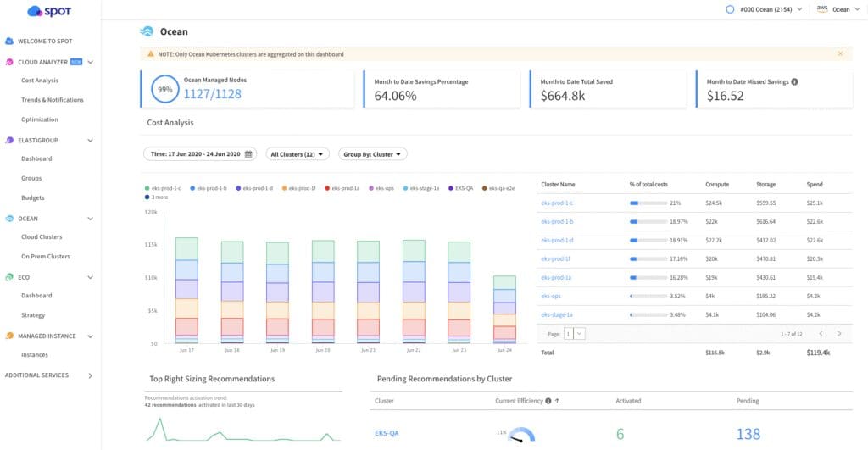The width and height of the screenshot is (868, 450).
Task: Click the Current Efficiency info icon
Action: coord(548,401)
